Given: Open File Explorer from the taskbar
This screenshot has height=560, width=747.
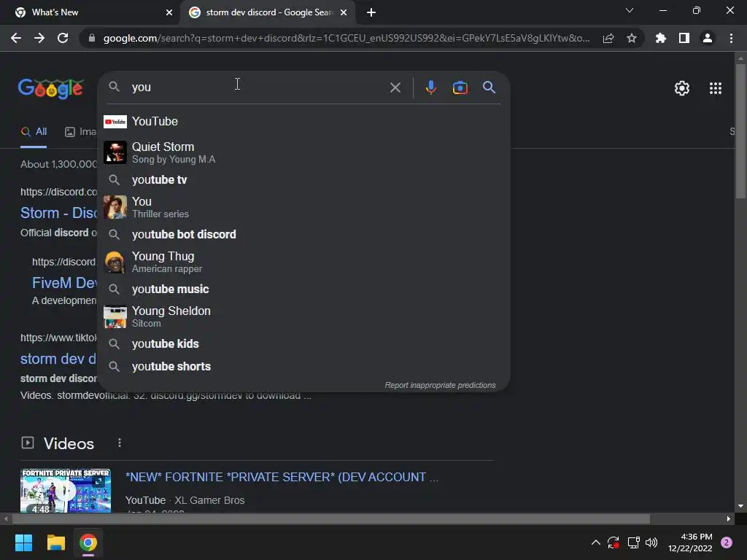Looking at the screenshot, I should (55, 542).
